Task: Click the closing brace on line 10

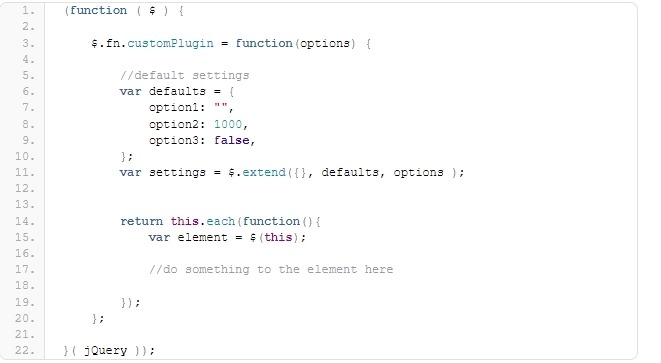Action: (x=123, y=156)
